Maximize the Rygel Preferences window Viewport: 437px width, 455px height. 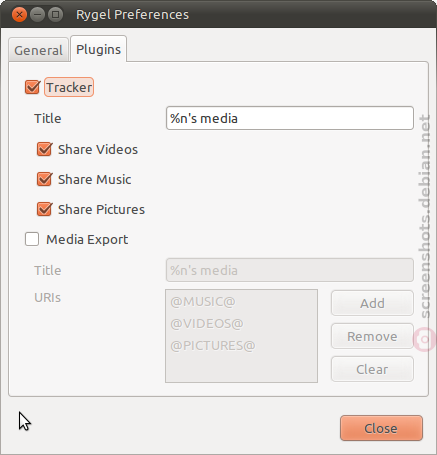(x=55, y=15)
